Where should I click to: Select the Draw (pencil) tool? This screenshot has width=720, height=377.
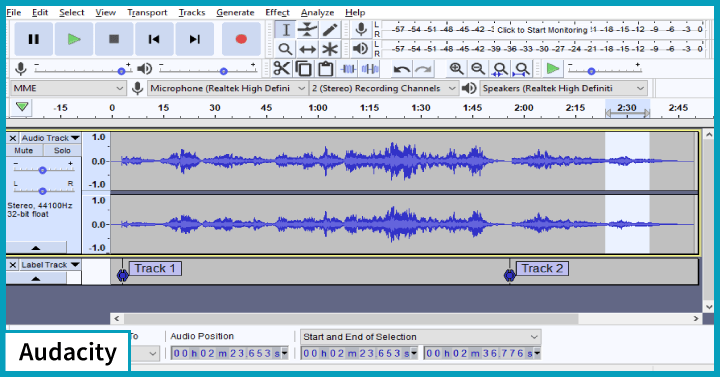pos(329,30)
